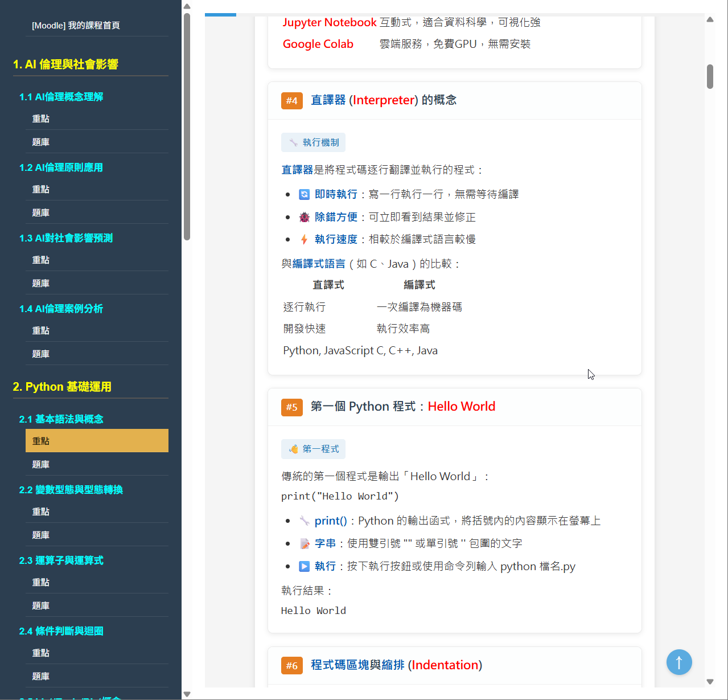The height and width of the screenshot is (700, 728).
Task: Click the main page scrollbar up arrow
Action: 710,19
